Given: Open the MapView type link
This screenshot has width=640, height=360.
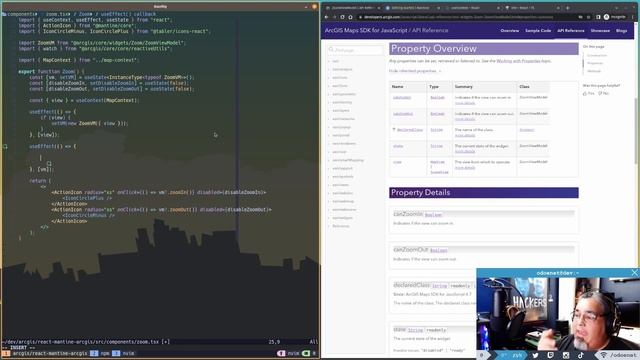Looking at the screenshot, I should [x=437, y=162].
